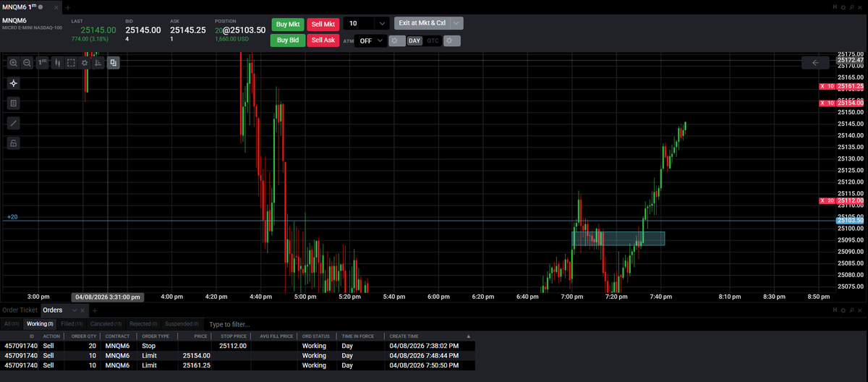Click the H icon on chart panel header
Image resolution: width=868 pixels, height=382 pixels.
(835, 7)
